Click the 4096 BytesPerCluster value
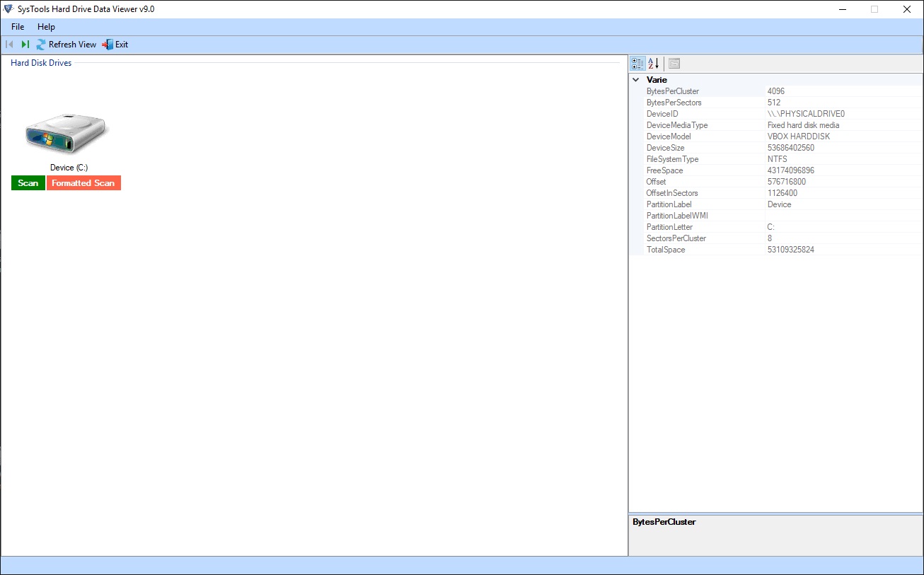 pos(776,91)
